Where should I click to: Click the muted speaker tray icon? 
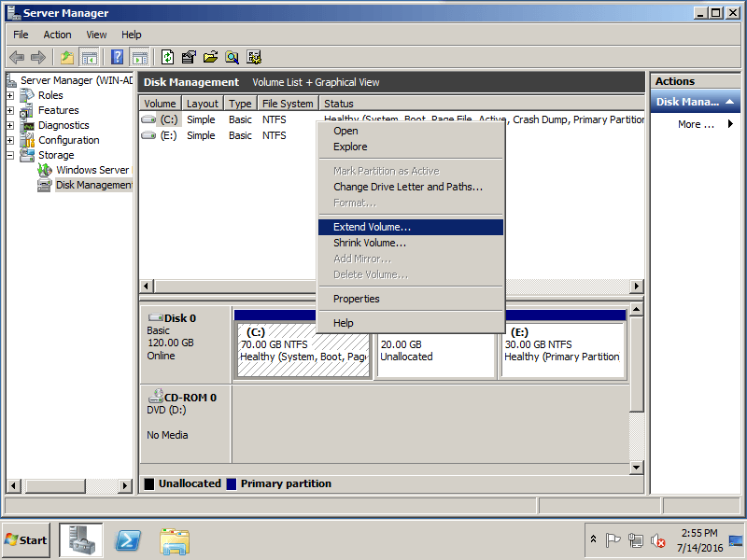point(658,540)
